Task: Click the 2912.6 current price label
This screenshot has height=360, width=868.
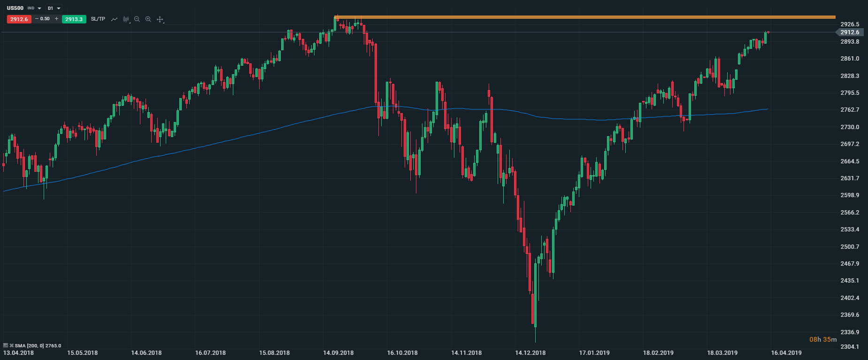Action: coord(850,32)
